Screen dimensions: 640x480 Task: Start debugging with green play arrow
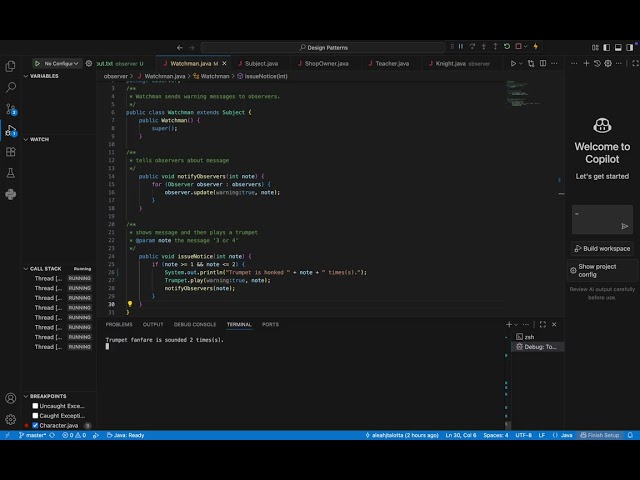click(x=37, y=63)
